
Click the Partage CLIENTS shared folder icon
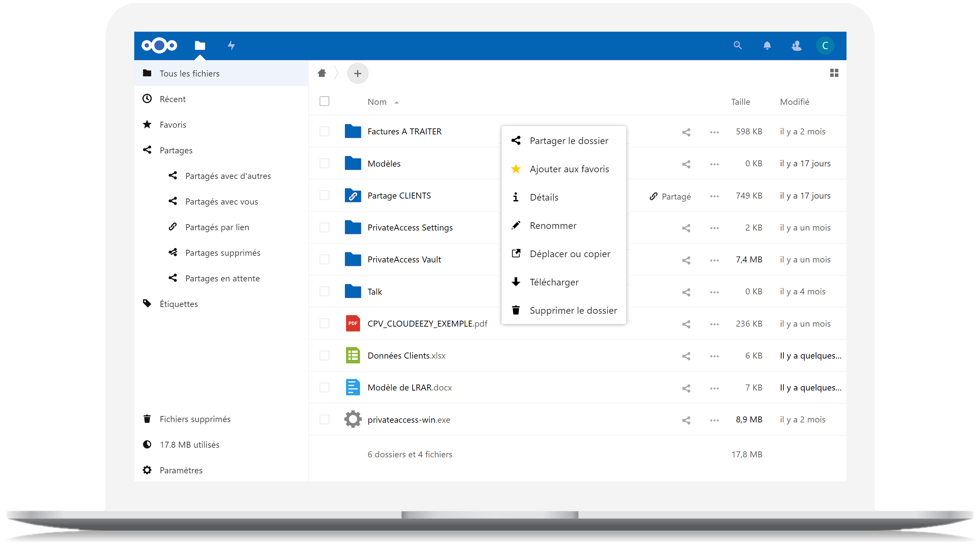point(353,195)
